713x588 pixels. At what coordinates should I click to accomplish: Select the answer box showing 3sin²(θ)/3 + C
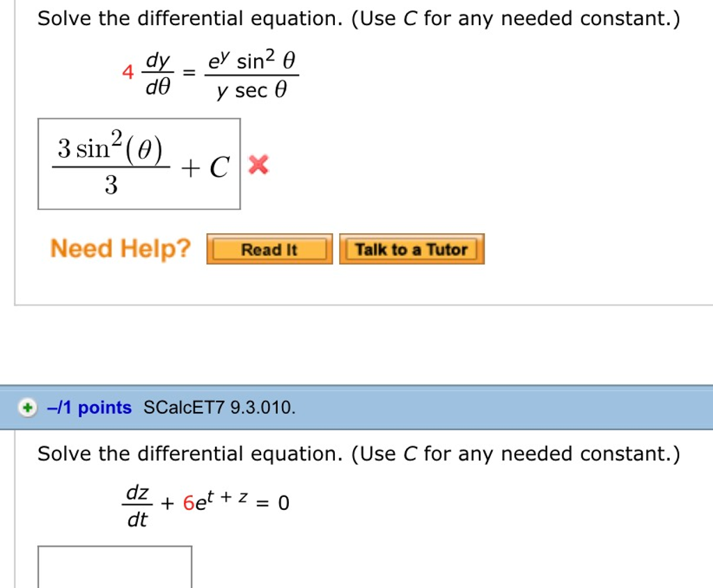click(138, 164)
